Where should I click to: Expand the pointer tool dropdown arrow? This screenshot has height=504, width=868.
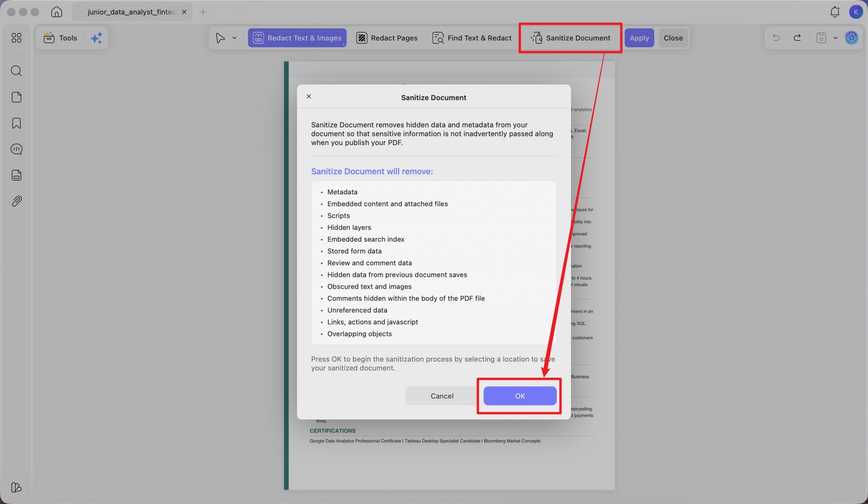pos(234,38)
